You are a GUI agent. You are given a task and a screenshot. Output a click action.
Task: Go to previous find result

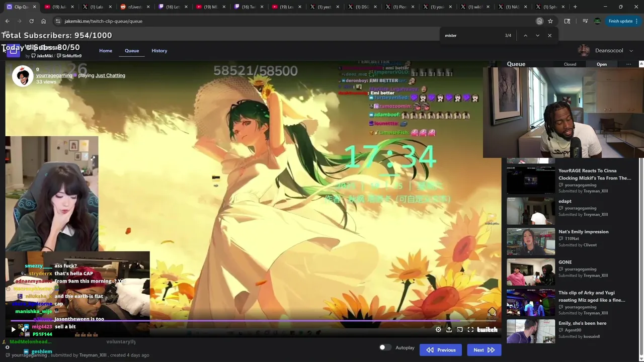point(525,36)
